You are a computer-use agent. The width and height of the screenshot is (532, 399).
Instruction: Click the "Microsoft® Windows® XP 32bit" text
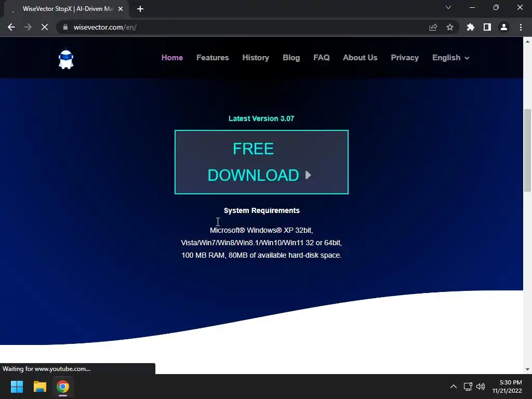261,230
